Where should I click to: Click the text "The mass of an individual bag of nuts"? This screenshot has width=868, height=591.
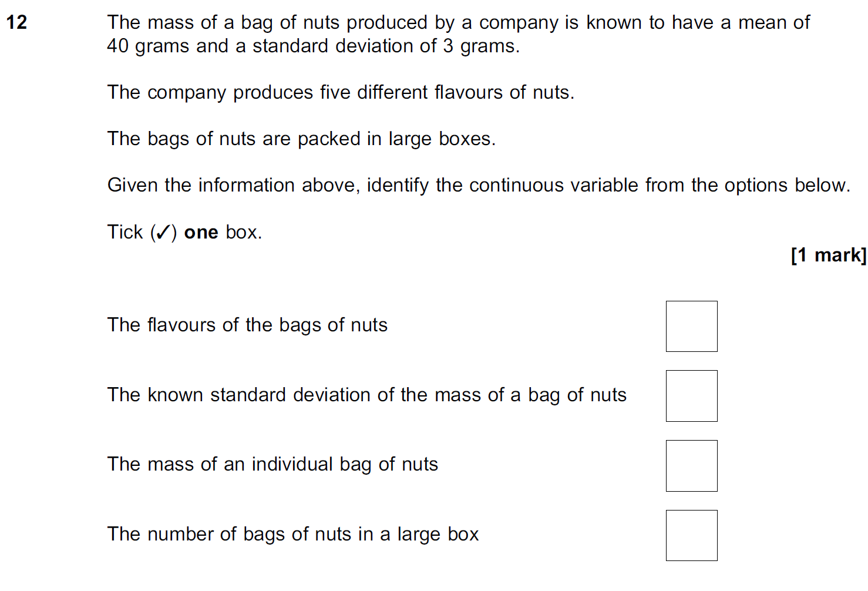272,464
